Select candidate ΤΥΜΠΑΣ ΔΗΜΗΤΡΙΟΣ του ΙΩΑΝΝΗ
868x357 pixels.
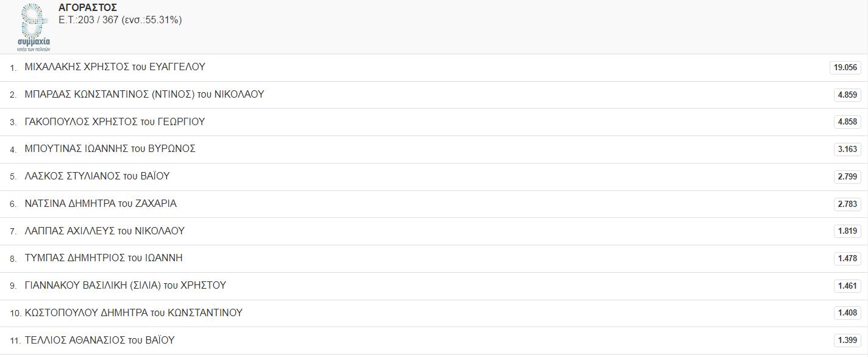(x=104, y=258)
